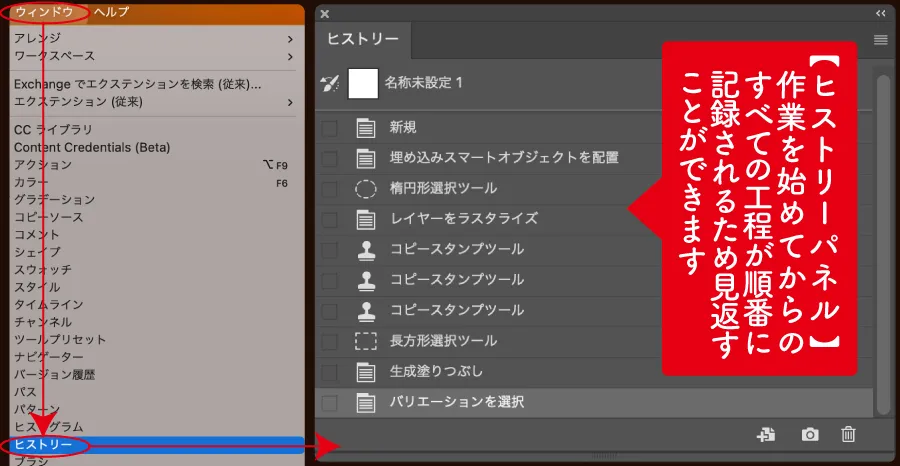
Task: Select the バリエーションを選択 history state
Action: 457,402
